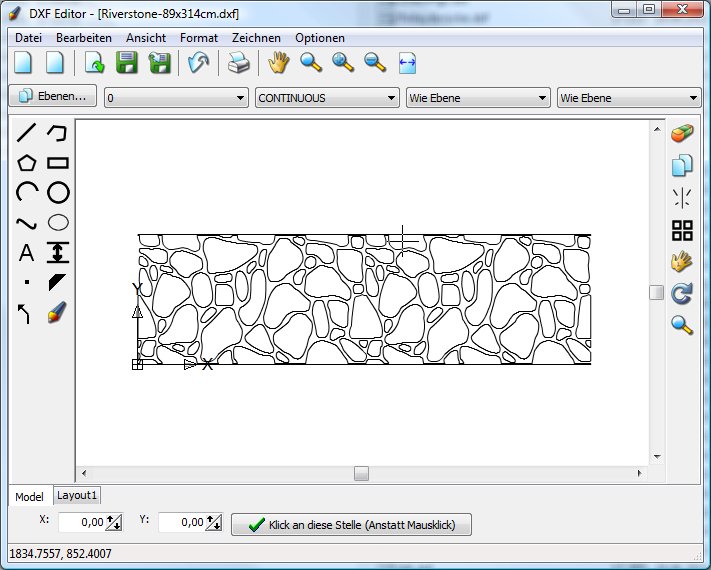This screenshot has width=711, height=570.
Task: Click the Rotate object icon
Action: pos(682,294)
